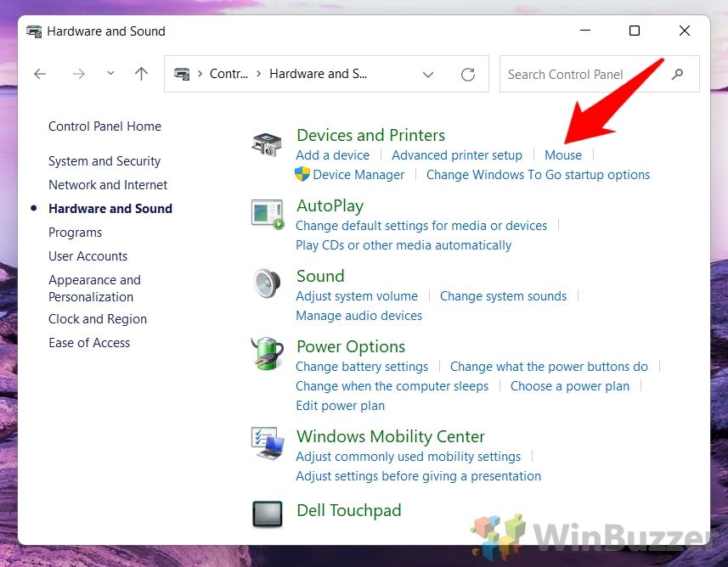Open Programs category
The image size is (728, 567).
click(x=76, y=233)
